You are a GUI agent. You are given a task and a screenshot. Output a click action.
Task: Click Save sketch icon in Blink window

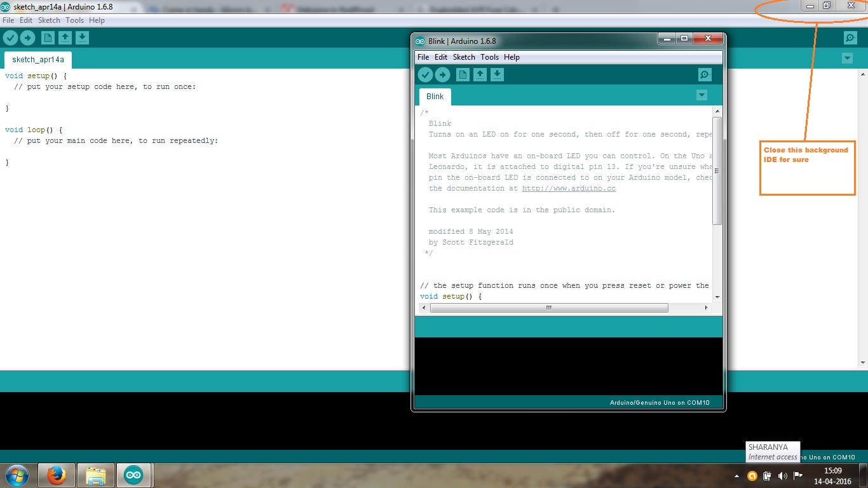click(x=497, y=75)
